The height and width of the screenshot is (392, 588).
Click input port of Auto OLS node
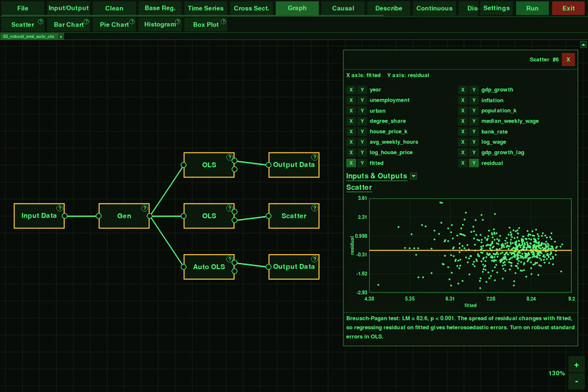coord(183,267)
